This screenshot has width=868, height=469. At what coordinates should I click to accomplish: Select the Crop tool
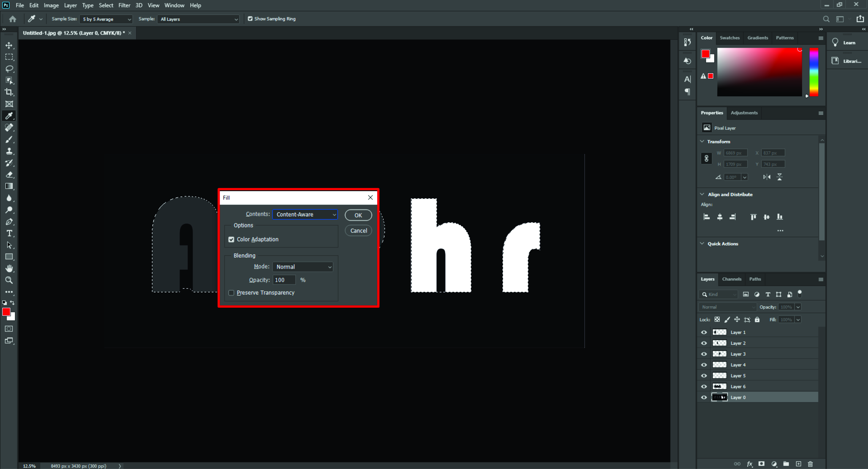(9, 92)
